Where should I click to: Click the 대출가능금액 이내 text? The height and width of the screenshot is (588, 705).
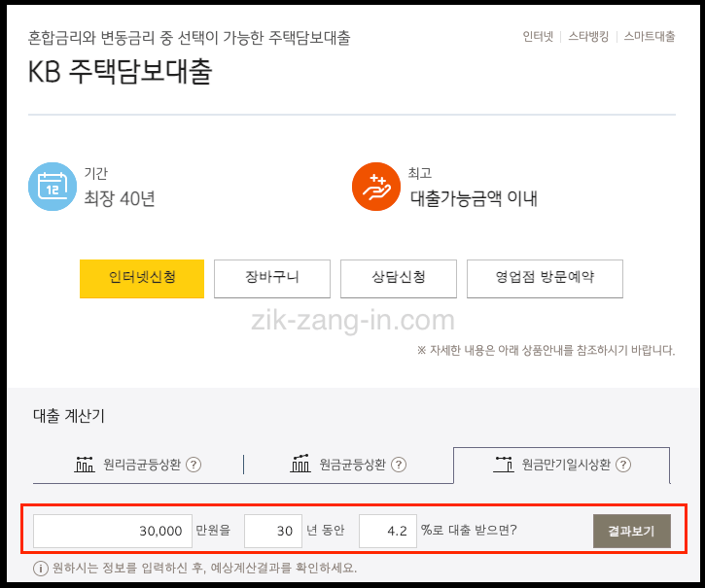pyautogui.click(x=474, y=198)
